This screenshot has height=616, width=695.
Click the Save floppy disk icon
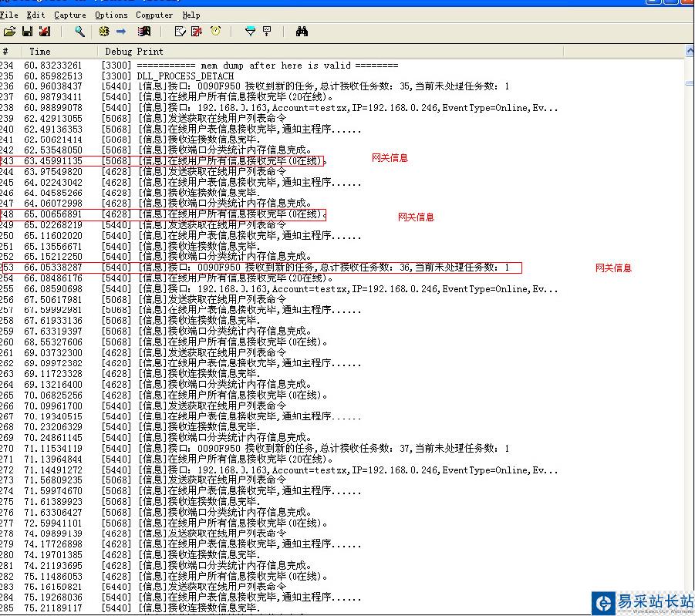point(27,32)
